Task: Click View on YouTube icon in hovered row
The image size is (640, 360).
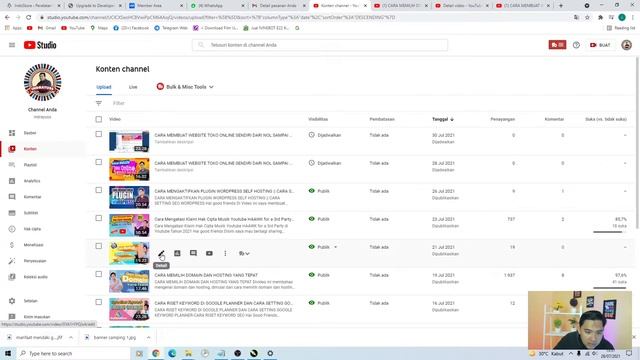Action: (x=209, y=253)
